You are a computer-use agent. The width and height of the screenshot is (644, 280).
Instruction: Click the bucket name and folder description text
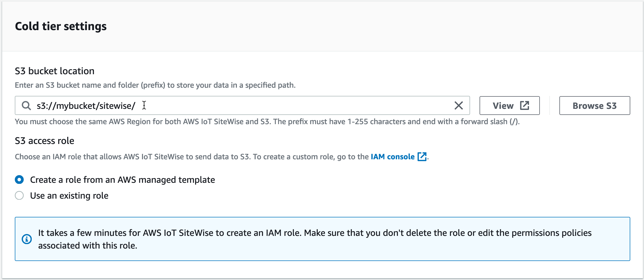point(155,85)
